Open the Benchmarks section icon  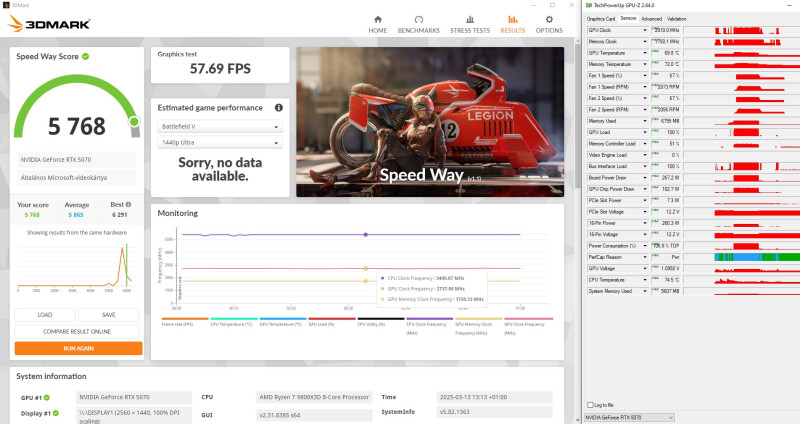tap(418, 19)
